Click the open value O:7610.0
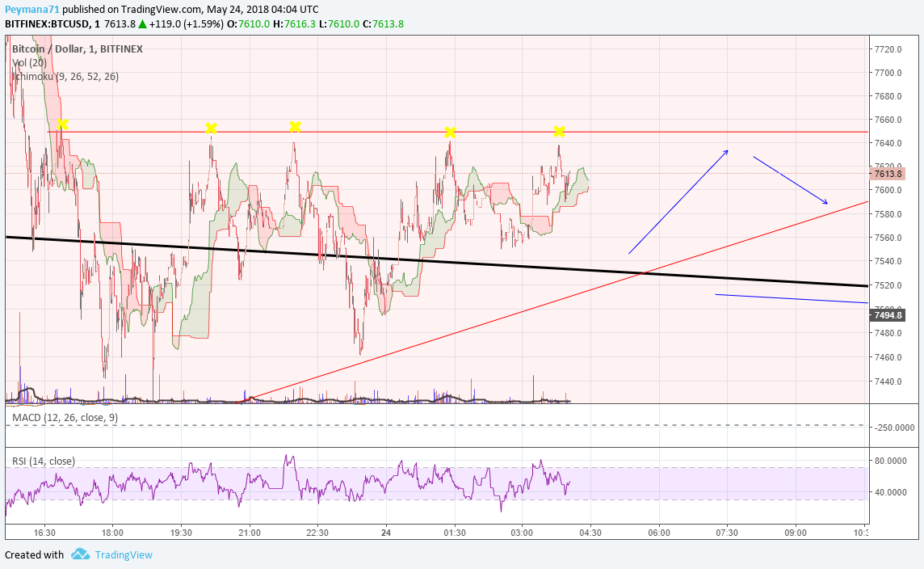 click(248, 24)
